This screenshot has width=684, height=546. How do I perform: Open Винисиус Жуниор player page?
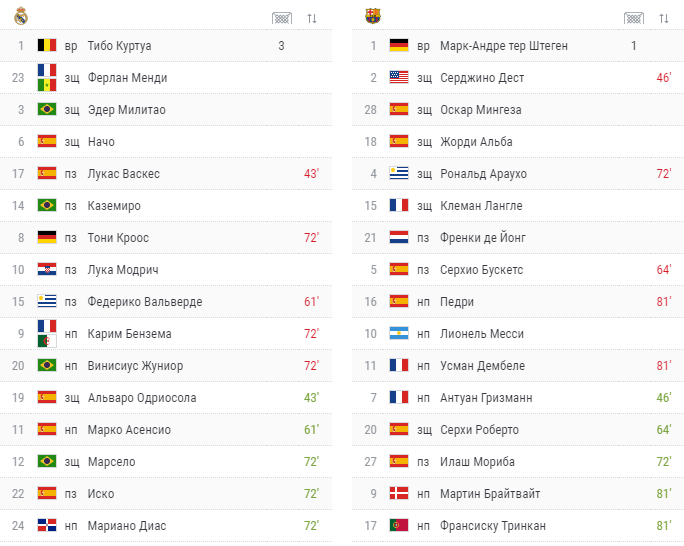click(x=135, y=366)
